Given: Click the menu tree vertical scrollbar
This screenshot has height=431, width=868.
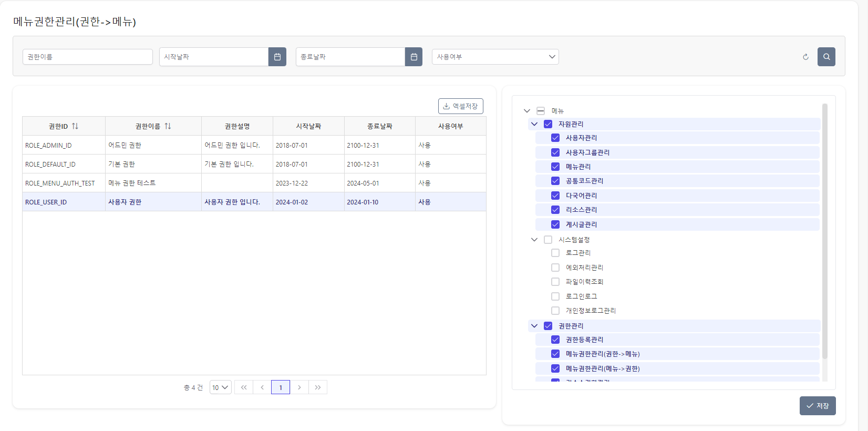Looking at the screenshot, I should tap(825, 231).
